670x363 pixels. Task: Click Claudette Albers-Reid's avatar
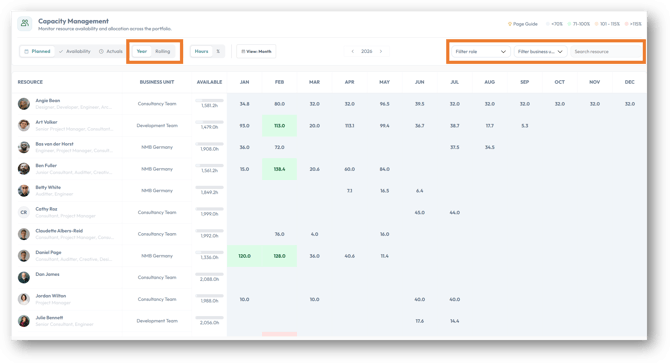pyautogui.click(x=24, y=234)
